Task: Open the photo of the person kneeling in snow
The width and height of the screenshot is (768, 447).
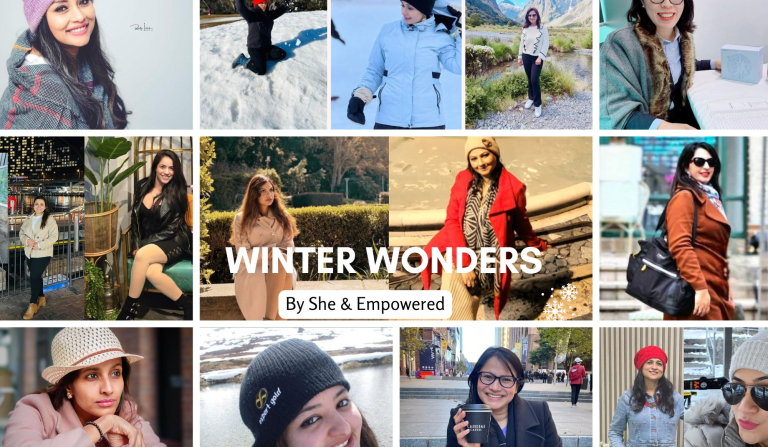Action: [264, 65]
